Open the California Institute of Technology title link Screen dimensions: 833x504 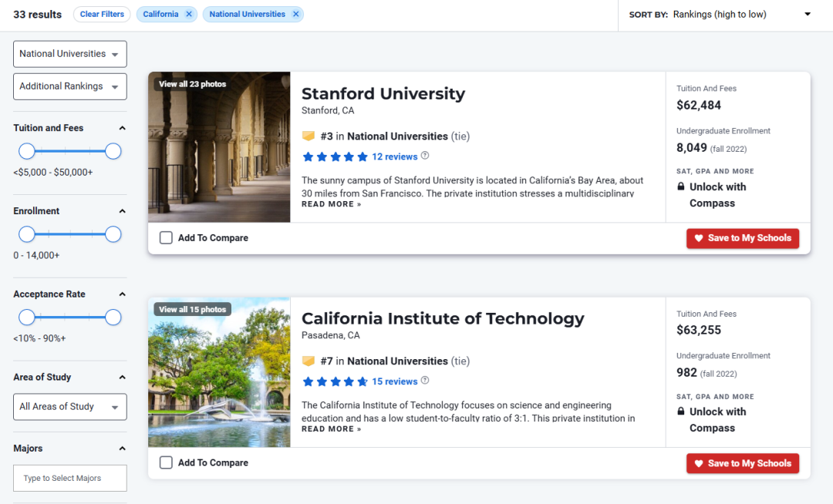[443, 318]
